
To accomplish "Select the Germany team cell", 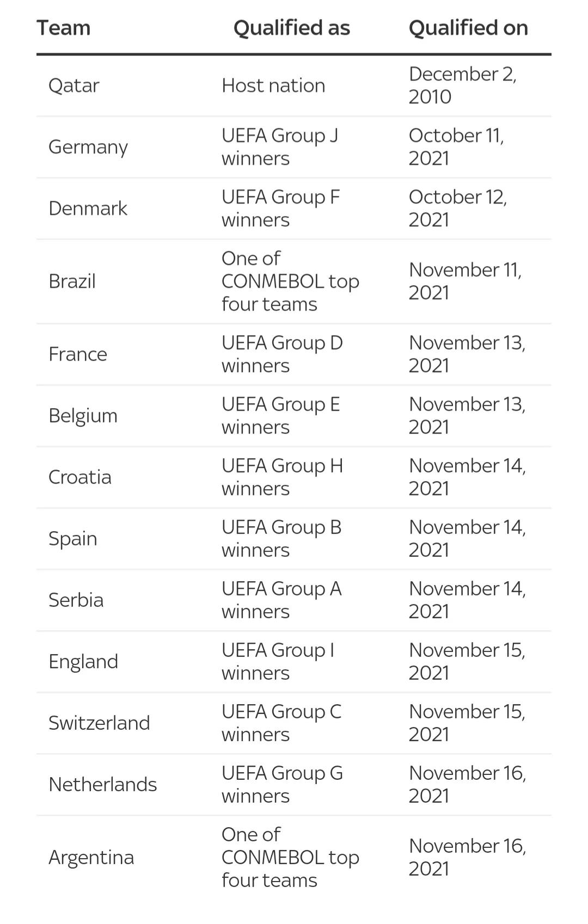I will [x=88, y=147].
